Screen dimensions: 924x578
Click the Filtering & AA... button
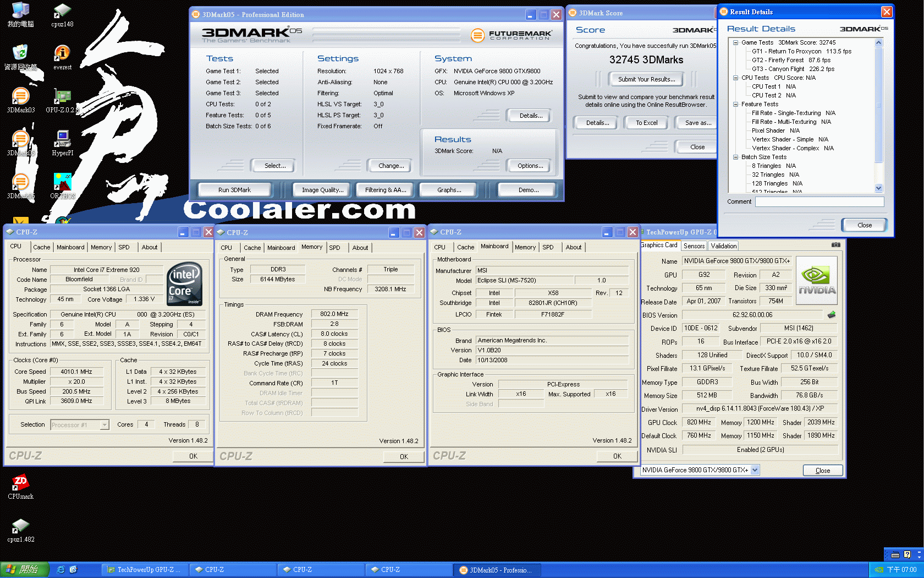tap(386, 190)
